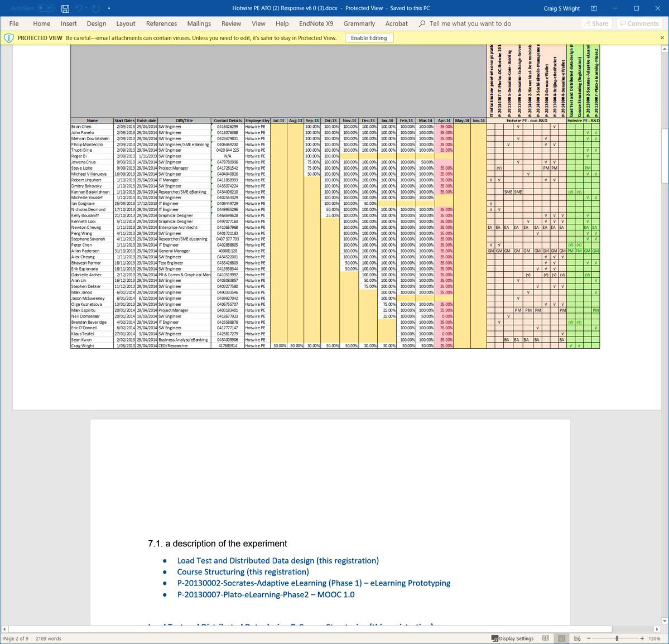Save the document with the floppy disk icon
This screenshot has width=669, height=644.
[65, 8]
